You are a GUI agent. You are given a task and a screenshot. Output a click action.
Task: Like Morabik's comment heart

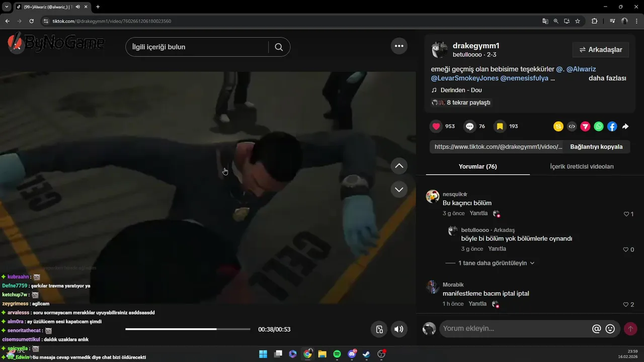pos(626,305)
